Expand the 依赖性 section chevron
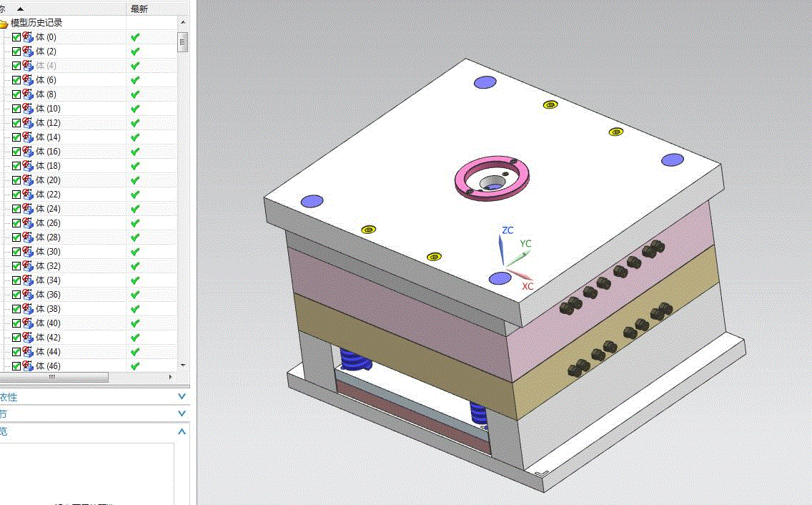Screen dimensions: 812x505 tap(182, 397)
